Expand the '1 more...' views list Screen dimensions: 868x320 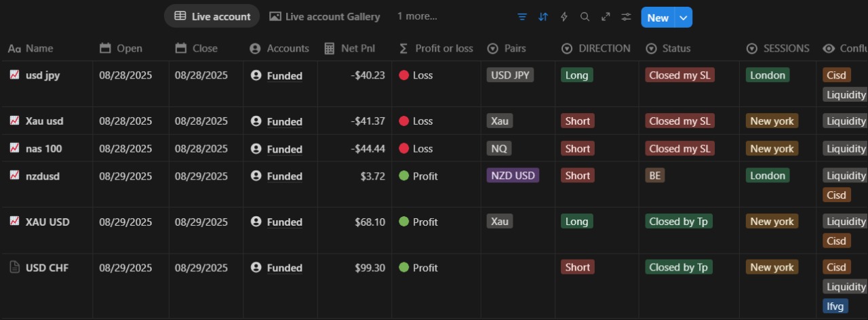(417, 16)
